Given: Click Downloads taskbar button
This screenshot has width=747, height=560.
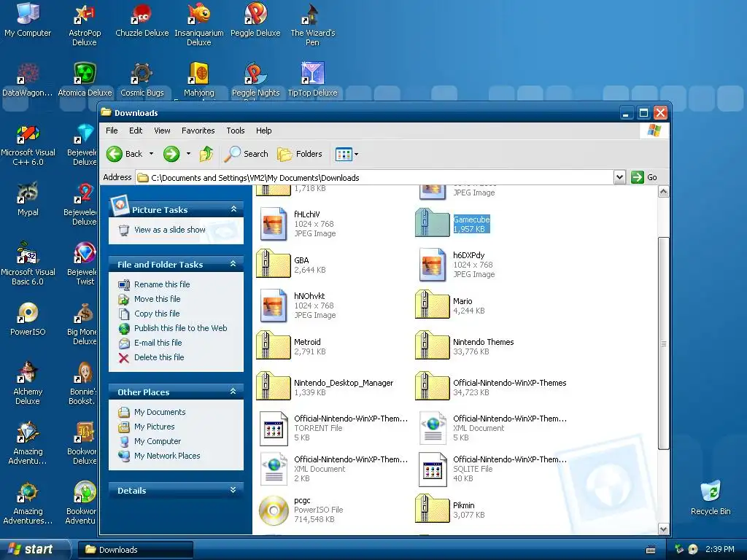Looking at the screenshot, I should click(x=135, y=550).
